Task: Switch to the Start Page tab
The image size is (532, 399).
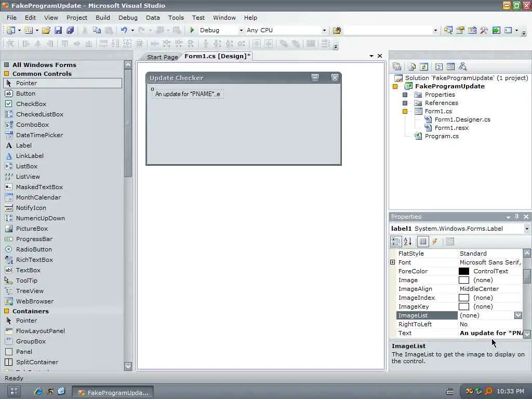Action: click(x=162, y=57)
